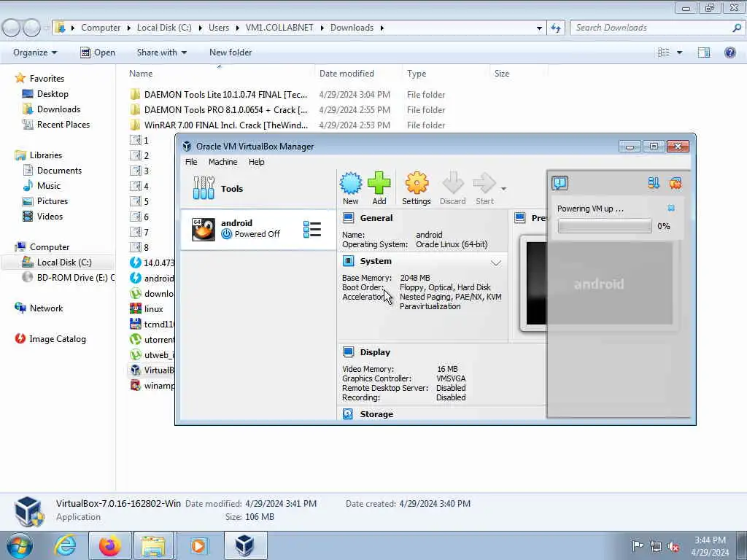Open the Machine menu

223,162
